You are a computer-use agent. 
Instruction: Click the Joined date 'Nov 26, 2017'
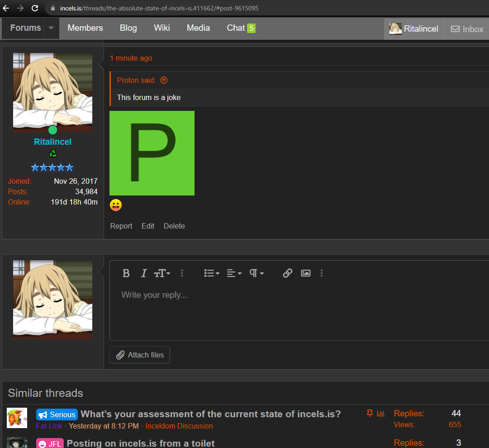pyautogui.click(x=76, y=181)
